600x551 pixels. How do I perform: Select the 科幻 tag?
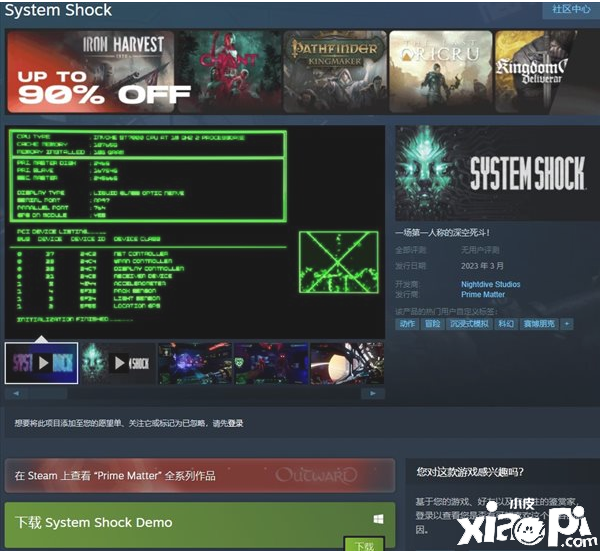coord(505,324)
